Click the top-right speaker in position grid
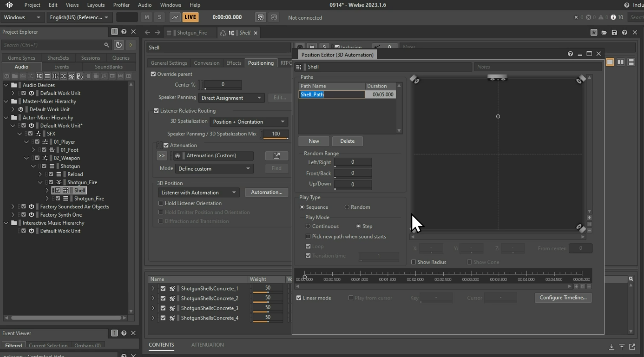This screenshot has width=644, height=357. tap(581, 79)
